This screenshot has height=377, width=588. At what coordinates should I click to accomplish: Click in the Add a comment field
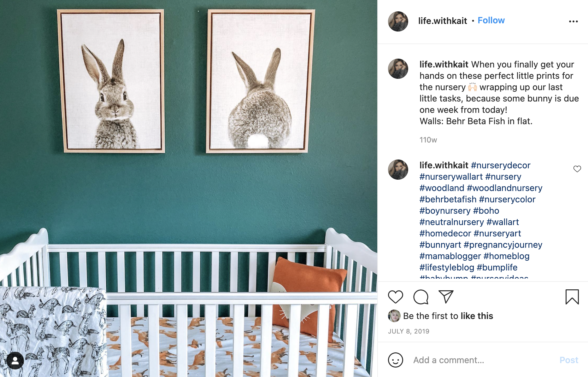(483, 360)
